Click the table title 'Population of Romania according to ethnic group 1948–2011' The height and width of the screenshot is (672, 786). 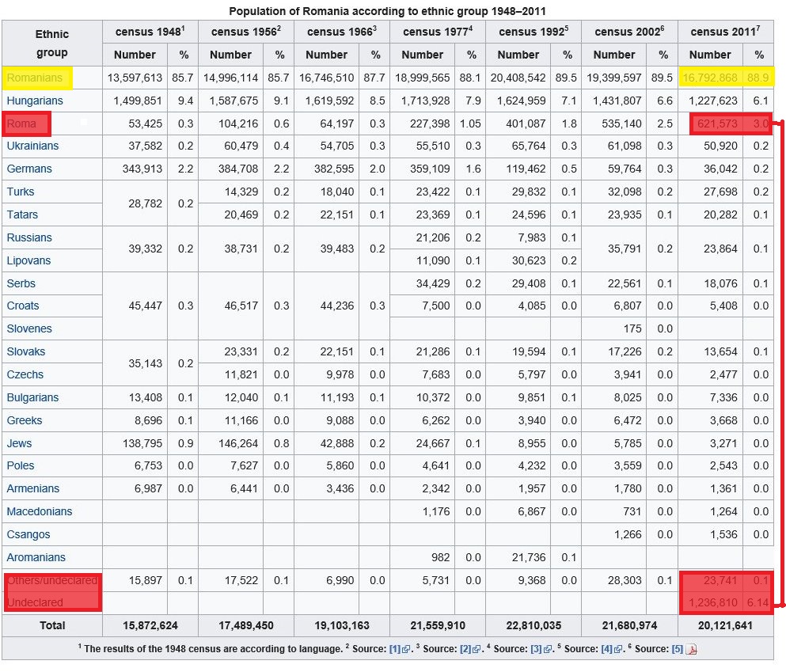click(x=387, y=11)
